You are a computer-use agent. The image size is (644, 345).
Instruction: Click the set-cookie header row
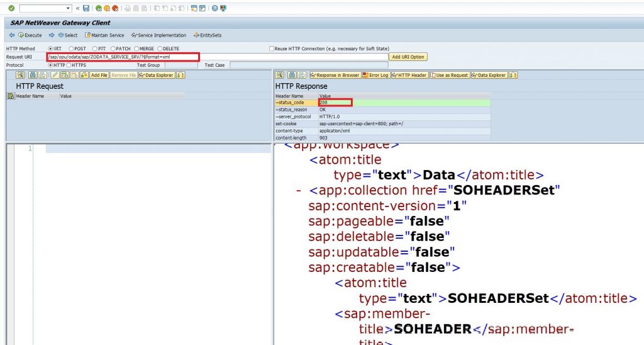(383, 124)
